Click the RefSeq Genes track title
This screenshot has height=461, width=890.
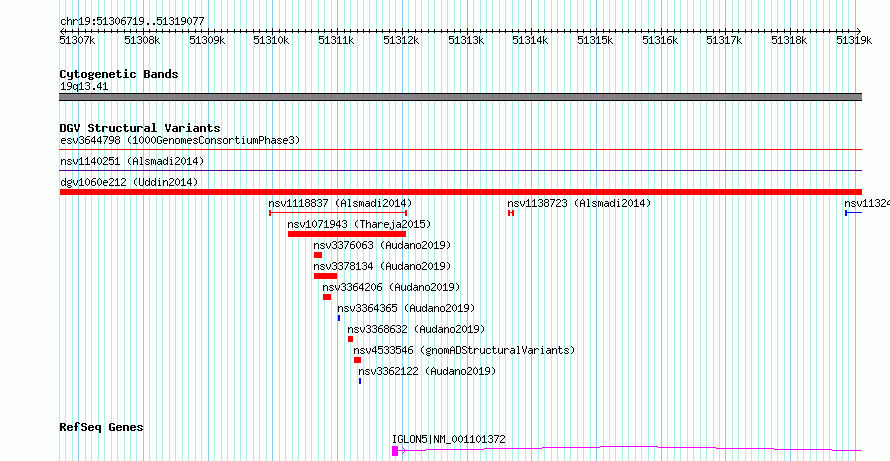click(102, 427)
